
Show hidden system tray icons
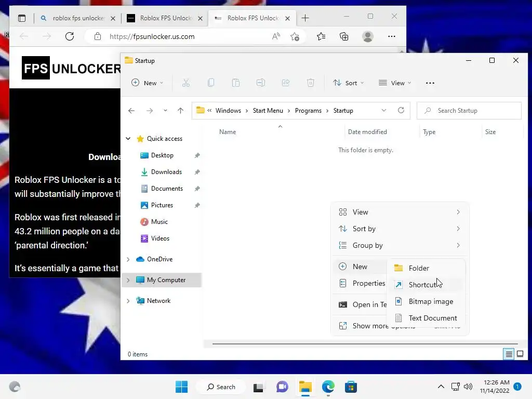point(441,387)
